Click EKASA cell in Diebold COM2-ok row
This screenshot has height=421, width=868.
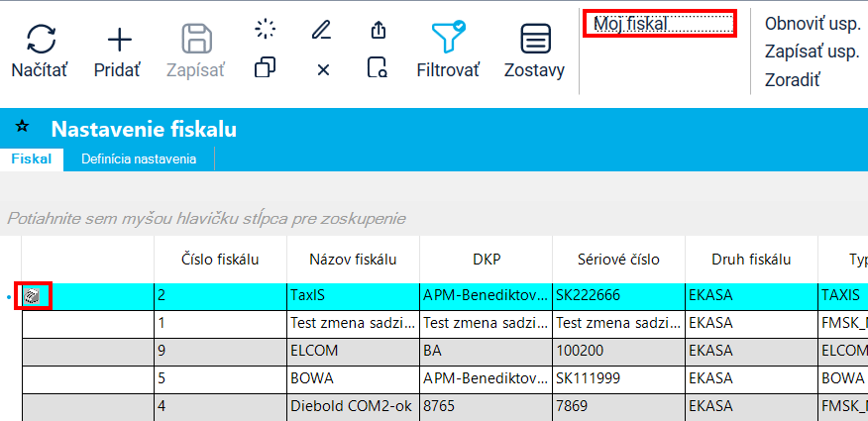pyautogui.click(x=751, y=407)
